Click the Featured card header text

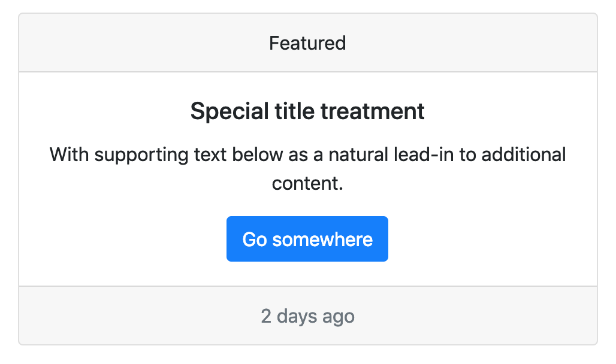[307, 43]
